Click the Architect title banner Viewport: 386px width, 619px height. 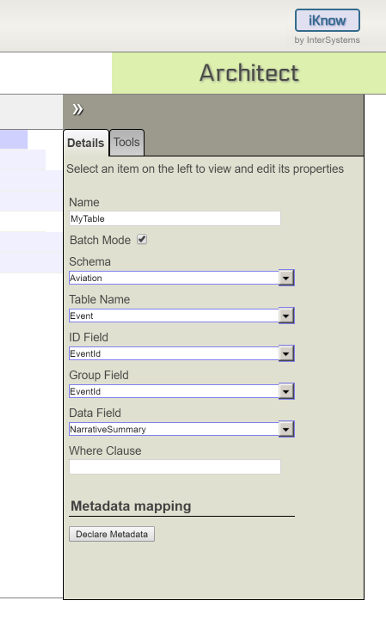249,73
